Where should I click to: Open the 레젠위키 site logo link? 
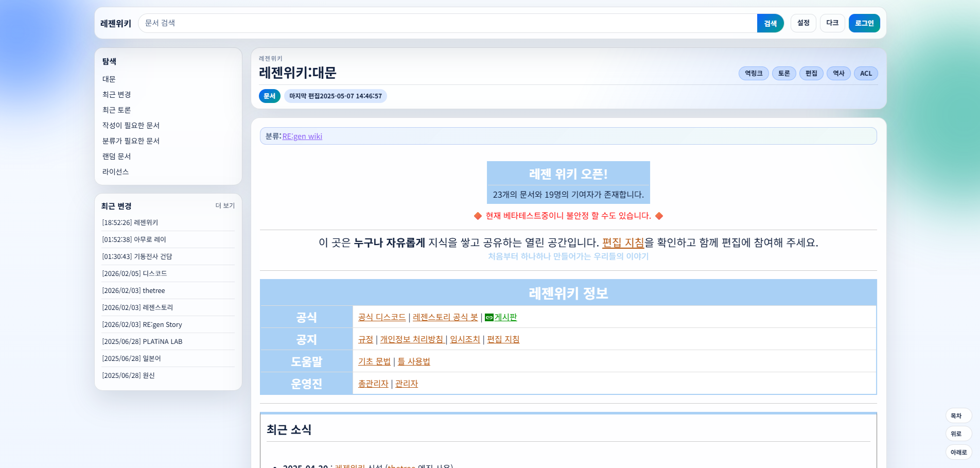pos(116,23)
